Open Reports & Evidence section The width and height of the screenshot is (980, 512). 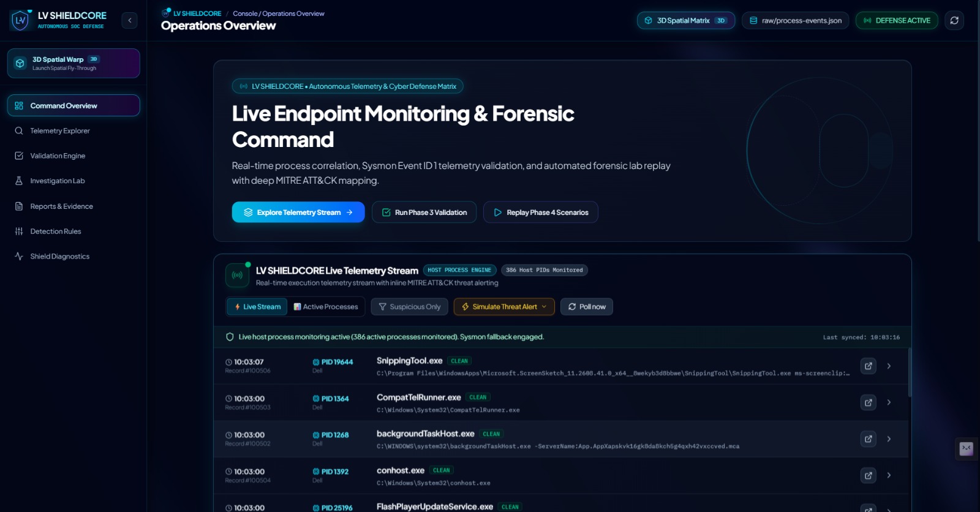pos(73,206)
